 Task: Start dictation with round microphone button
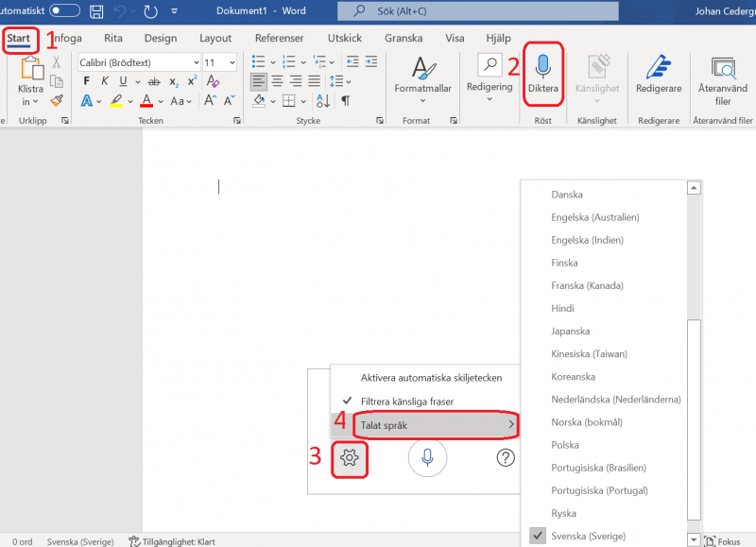427,457
